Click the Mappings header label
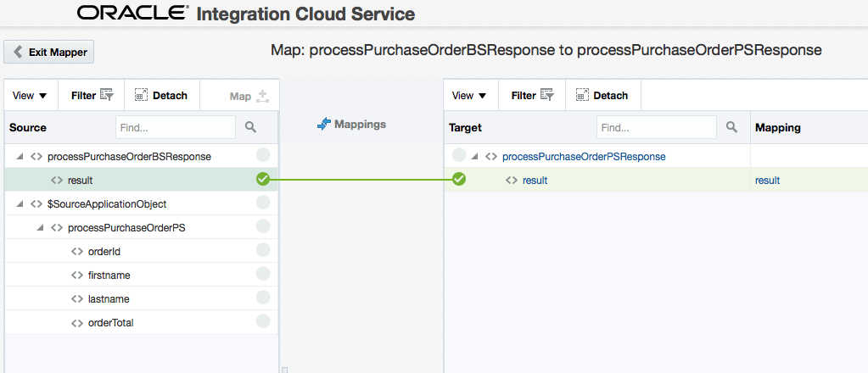Image resolution: width=868 pixels, height=373 pixels. (351, 125)
